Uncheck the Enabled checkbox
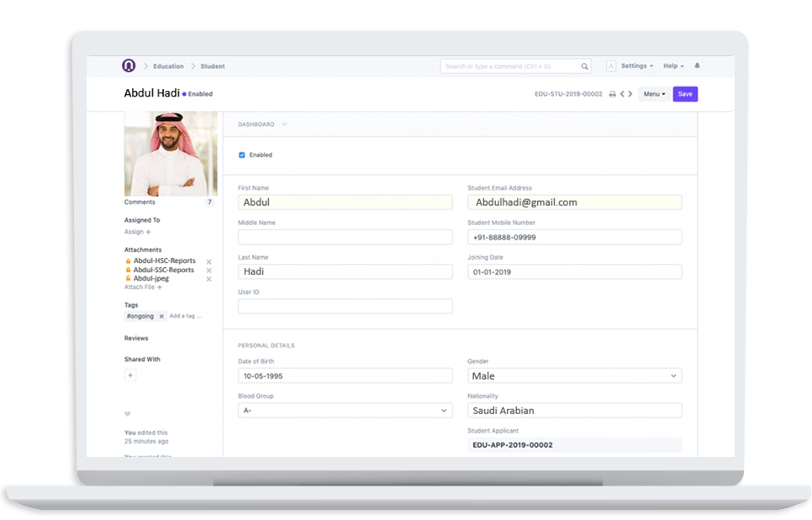This screenshot has height=520, width=812. [x=242, y=155]
